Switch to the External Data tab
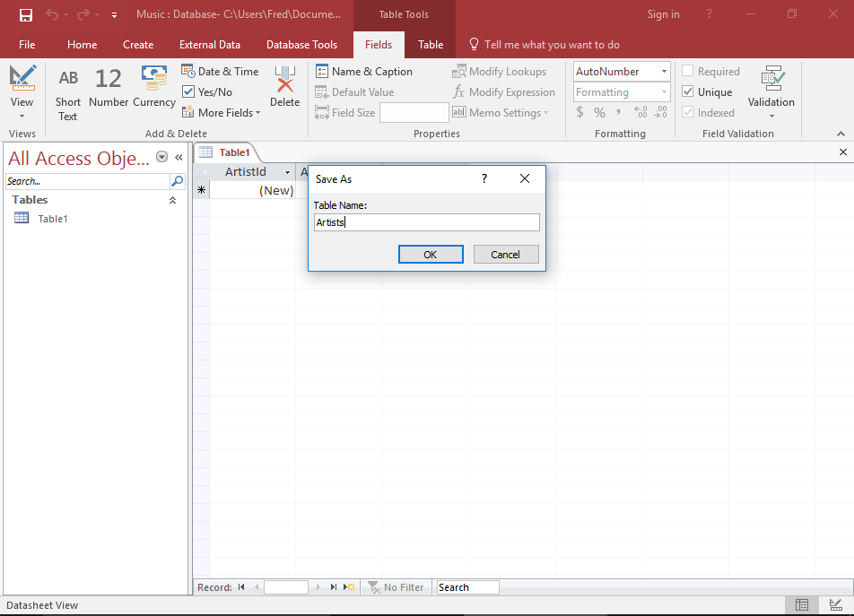Image resolution: width=854 pixels, height=616 pixels. [210, 45]
